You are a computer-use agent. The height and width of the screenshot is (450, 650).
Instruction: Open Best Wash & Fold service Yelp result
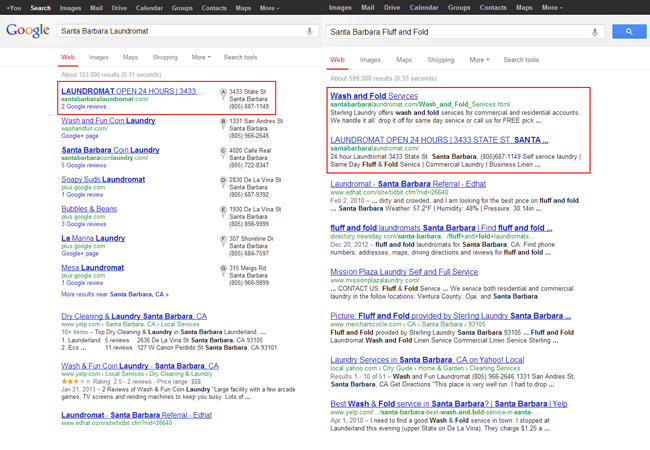(x=449, y=404)
